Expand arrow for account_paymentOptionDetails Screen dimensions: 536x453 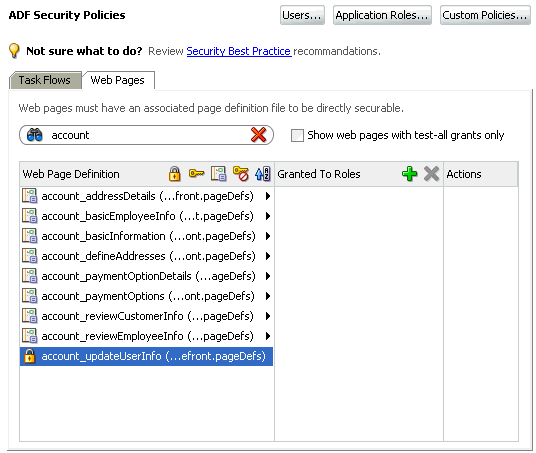(268, 276)
